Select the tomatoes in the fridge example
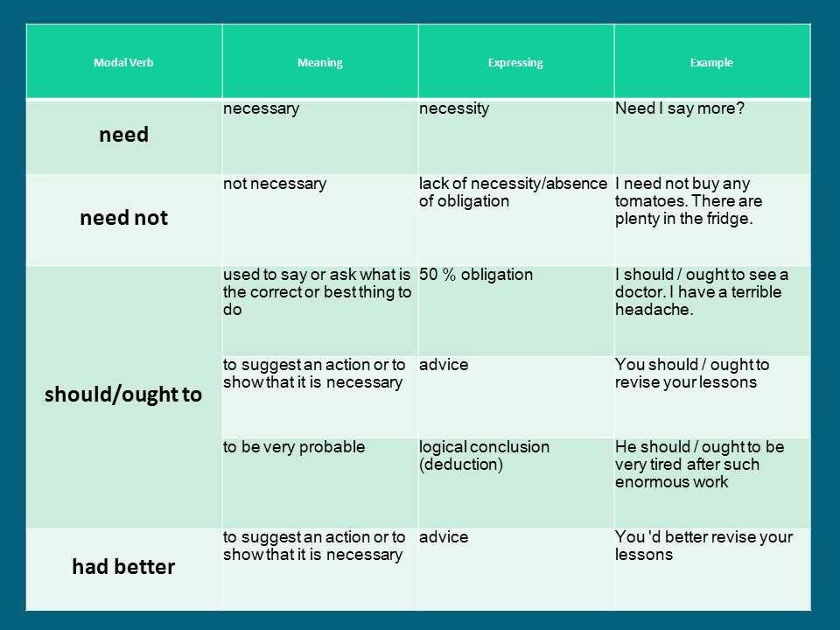840x630 pixels. [689, 201]
